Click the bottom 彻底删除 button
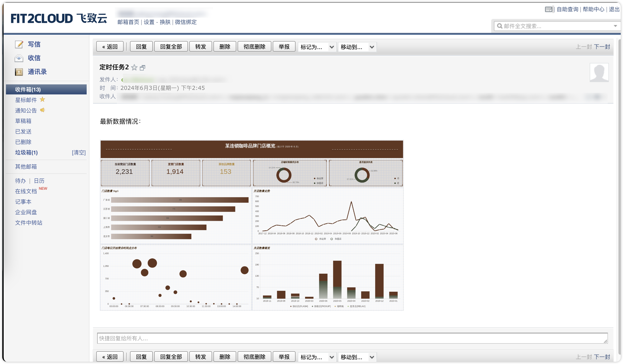Screen dimensions: 623x364 tap(254, 356)
